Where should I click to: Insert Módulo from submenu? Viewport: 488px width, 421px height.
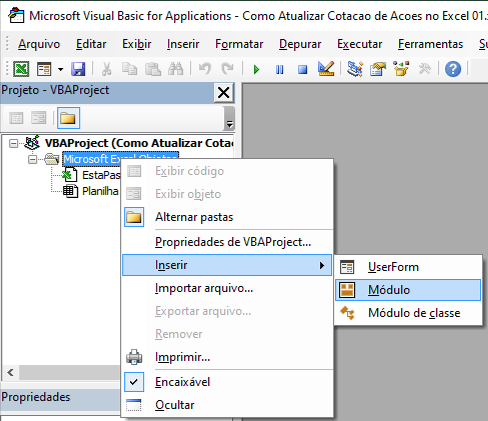tap(408, 290)
